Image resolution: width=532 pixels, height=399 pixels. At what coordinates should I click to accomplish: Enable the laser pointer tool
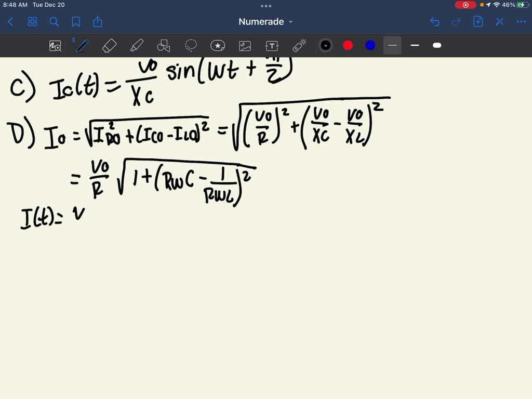pos(299,45)
